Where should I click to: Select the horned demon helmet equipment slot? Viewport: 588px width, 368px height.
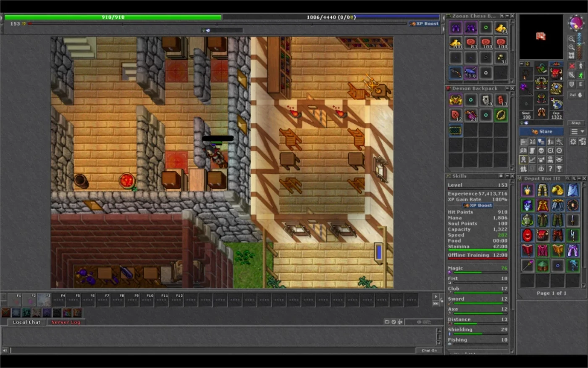tap(556, 74)
